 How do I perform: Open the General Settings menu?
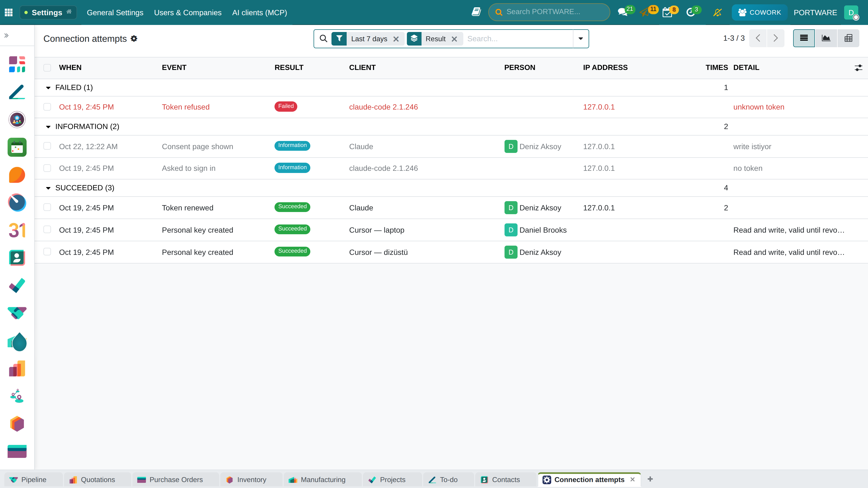coord(115,12)
